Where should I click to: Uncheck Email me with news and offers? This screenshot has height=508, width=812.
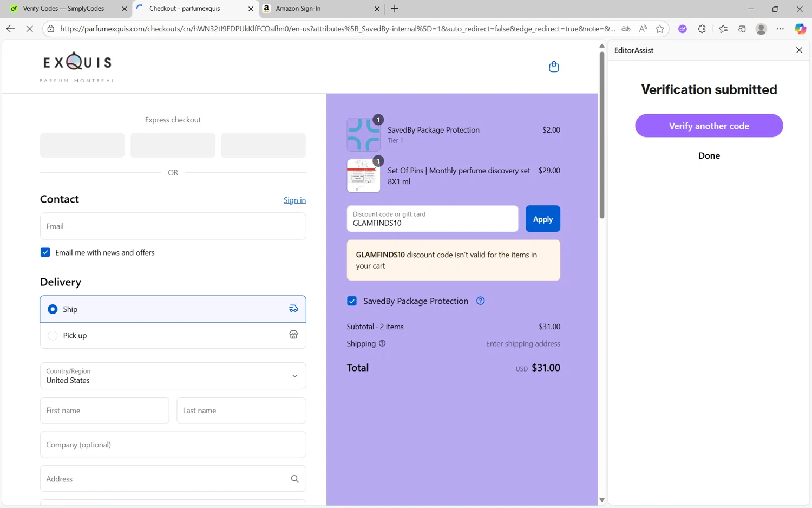(x=45, y=252)
